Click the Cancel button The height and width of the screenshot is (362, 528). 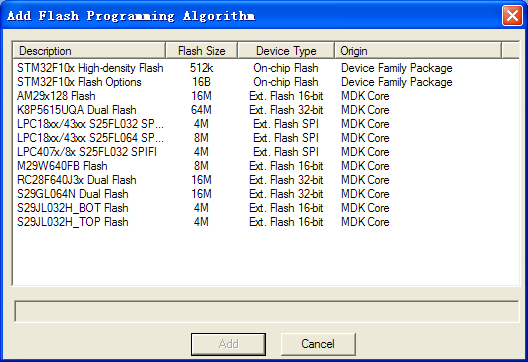318,344
